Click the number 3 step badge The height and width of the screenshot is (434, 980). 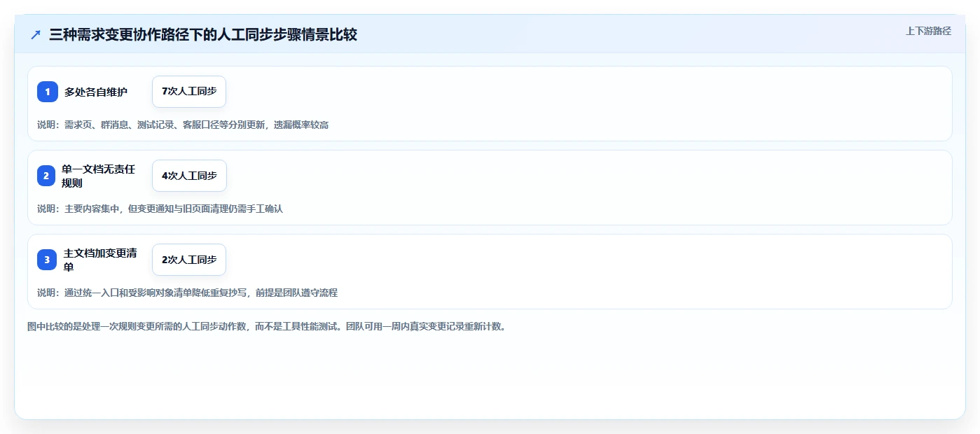[47, 260]
